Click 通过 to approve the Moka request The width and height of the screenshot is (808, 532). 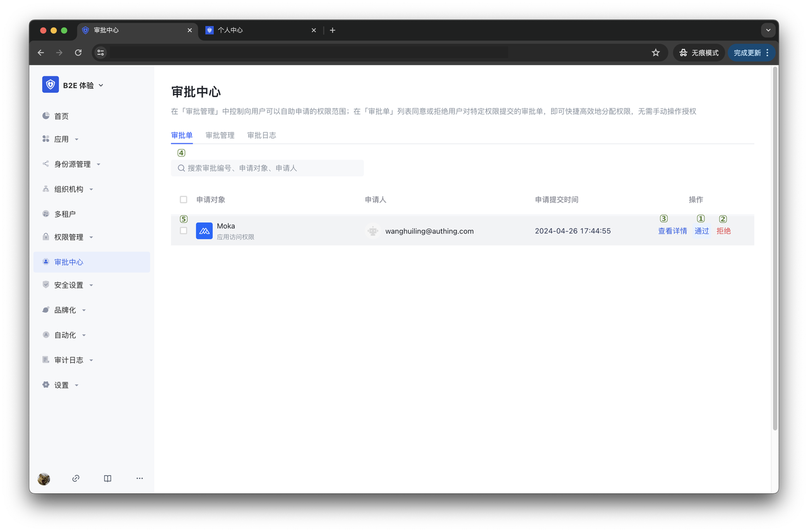click(701, 231)
